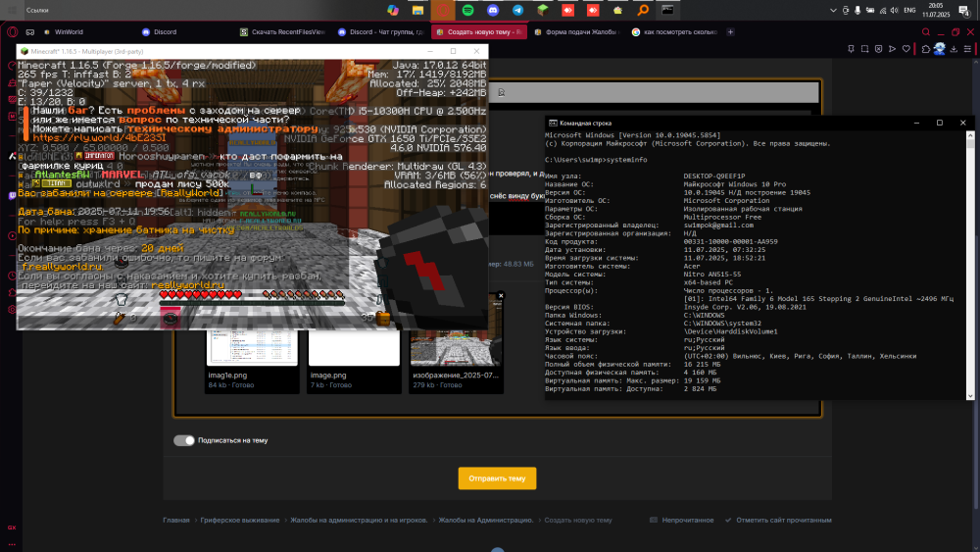Open the orange magnifier app in taskbar
980x552 pixels.
point(643,10)
